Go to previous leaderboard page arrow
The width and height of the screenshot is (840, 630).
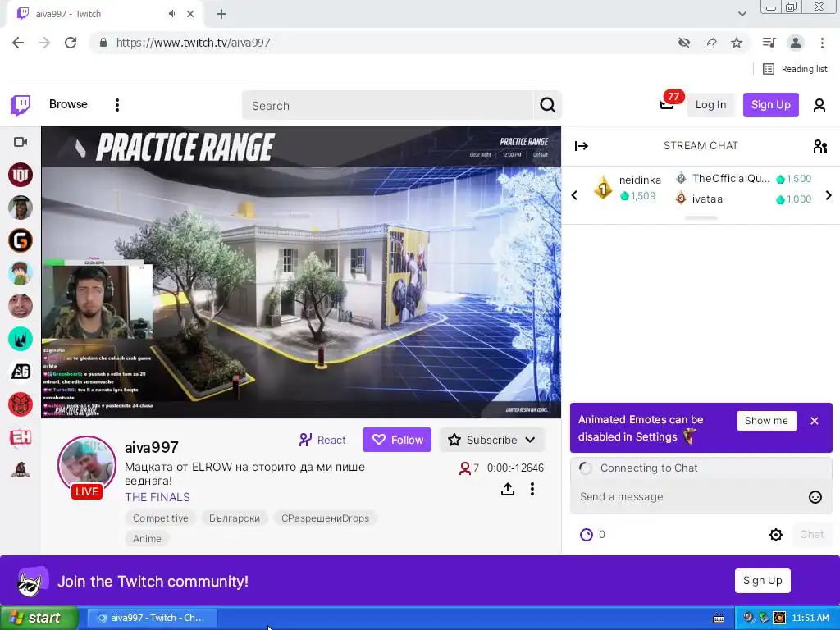[574, 195]
